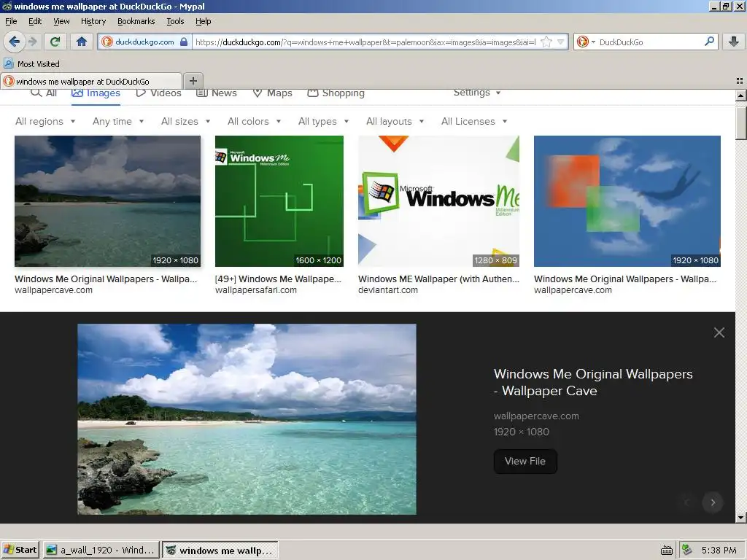Open the search engine selector dropdown

(x=586, y=42)
